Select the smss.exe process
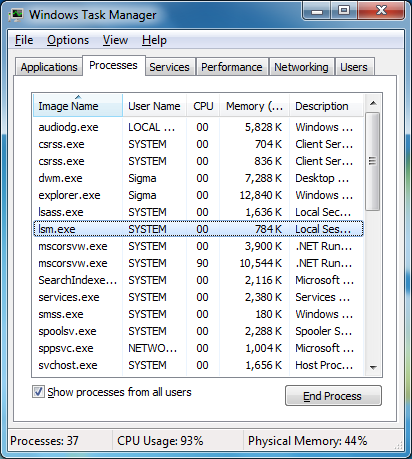 point(198,314)
